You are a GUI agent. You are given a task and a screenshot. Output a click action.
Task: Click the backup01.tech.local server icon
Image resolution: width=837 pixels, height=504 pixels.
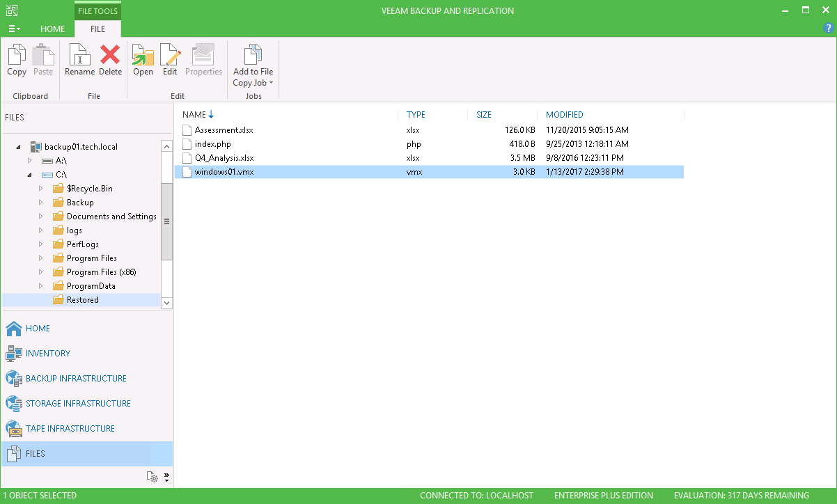coord(36,147)
